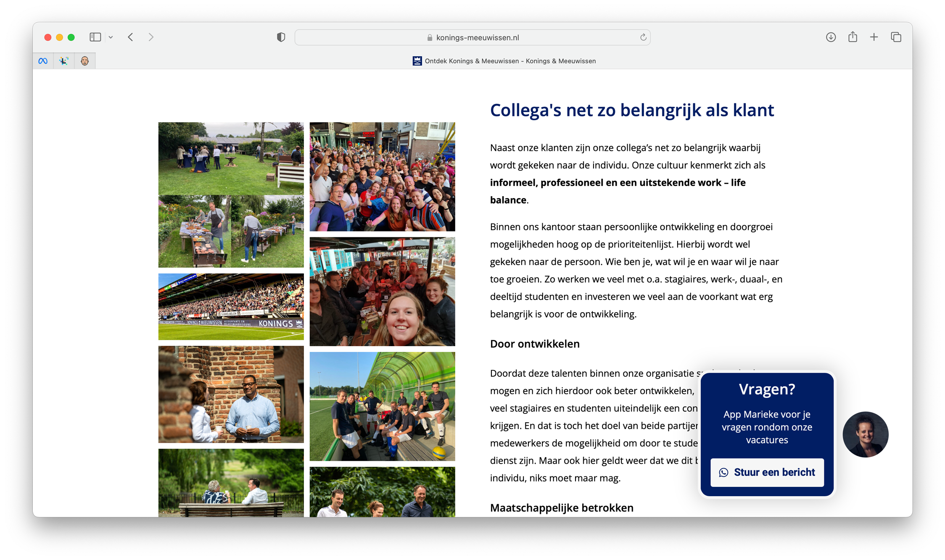This screenshot has height=560, width=945.
Task: Open the pinned face avatar tab
Action: tap(85, 61)
